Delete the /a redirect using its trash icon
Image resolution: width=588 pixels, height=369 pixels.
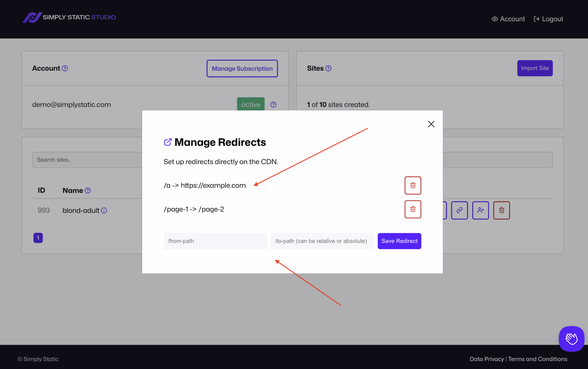(x=413, y=185)
